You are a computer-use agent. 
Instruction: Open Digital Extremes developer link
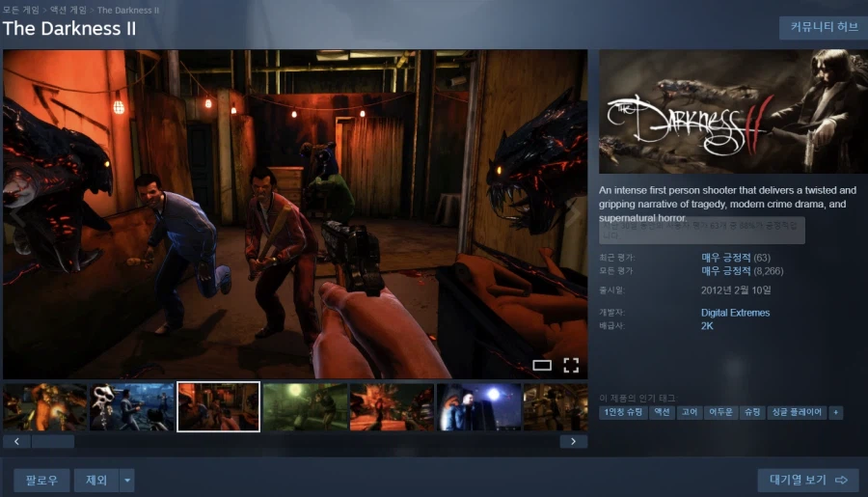tap(735, 313)
